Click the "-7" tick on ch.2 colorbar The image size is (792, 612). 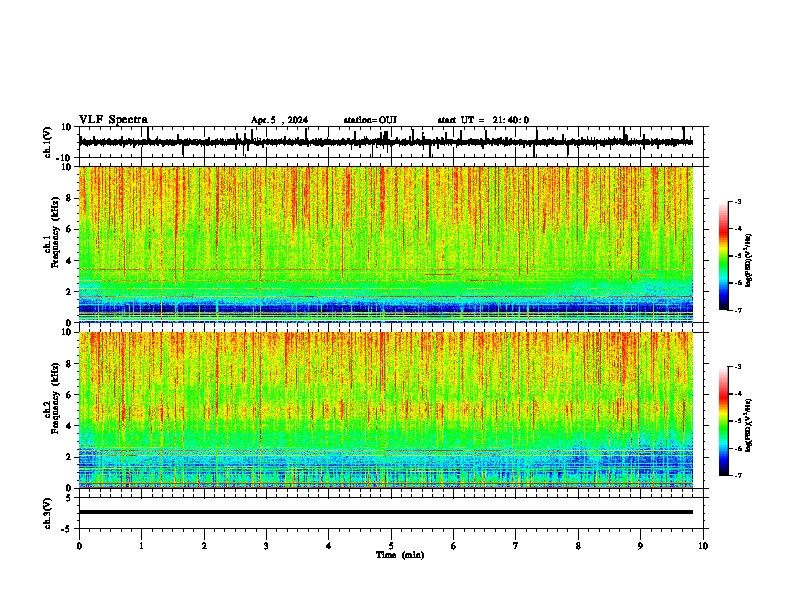tap(738, 475)
